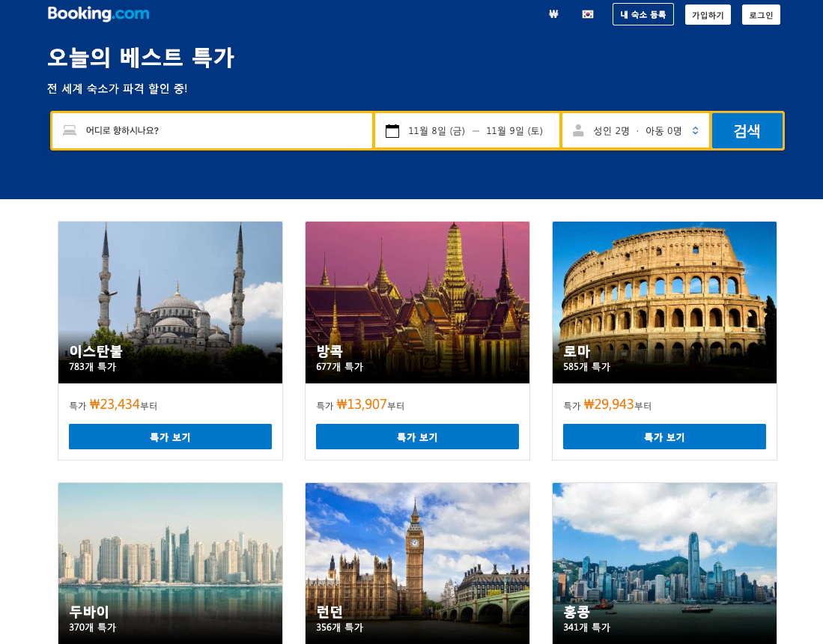Click the 검색 search button
Viewport: 823px width, 644px height.
click(747, 131)
